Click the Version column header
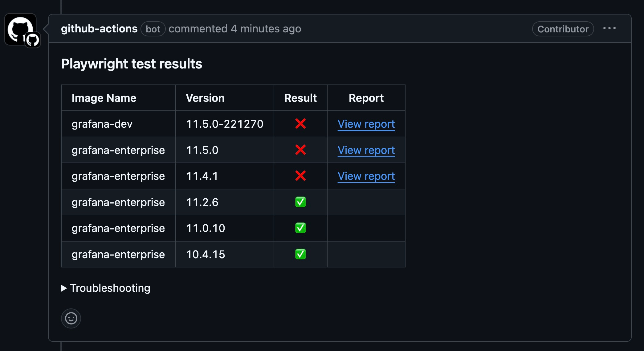Viewport: 644px width, 351px height. point(205,98)
